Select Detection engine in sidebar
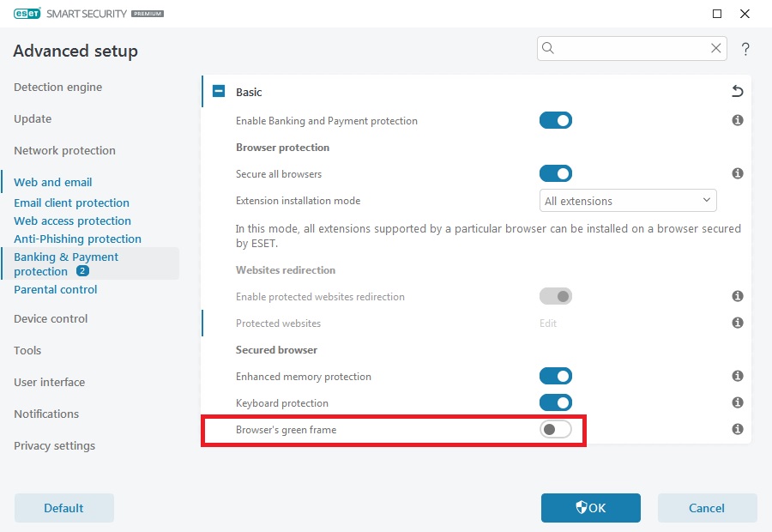Viewport: 772px width, 532px height. click(58, 88)
